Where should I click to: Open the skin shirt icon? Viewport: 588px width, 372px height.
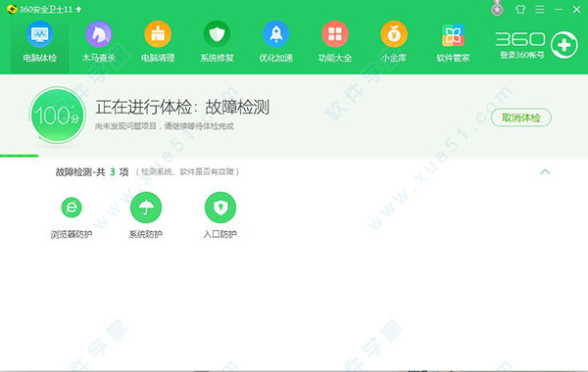click(520, 10)
